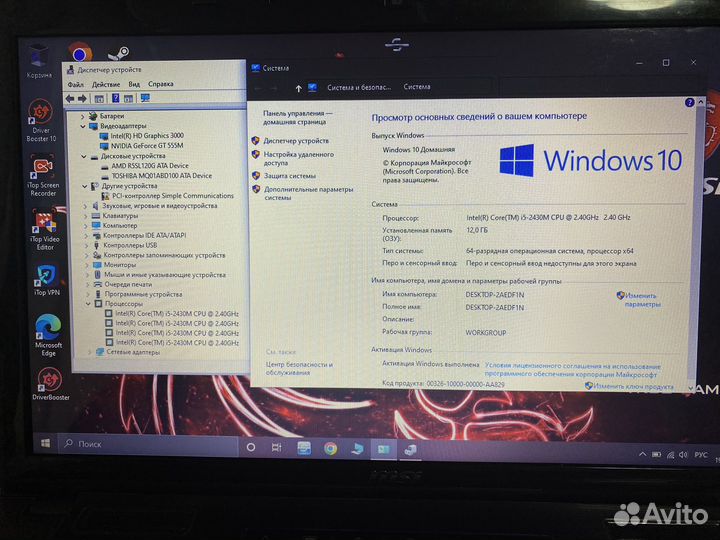Select Очереди печати tree item
720x540 pixels.
(x=122, y=285)
